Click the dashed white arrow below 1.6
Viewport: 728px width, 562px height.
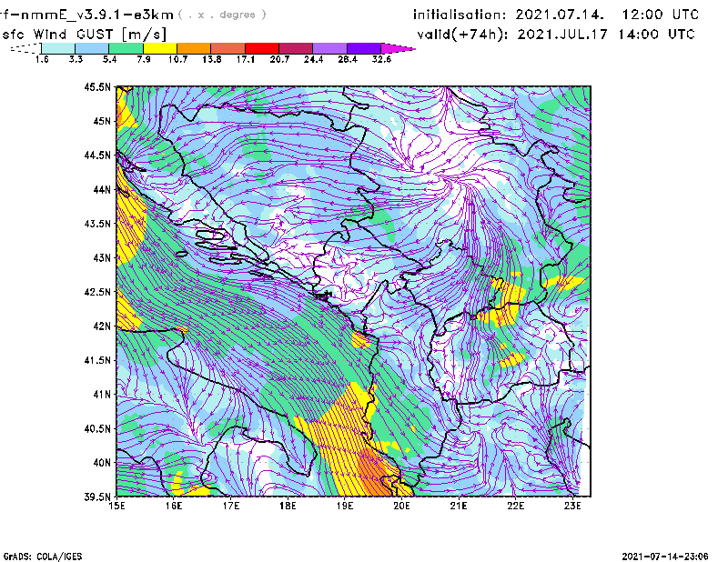coord(25,48)
